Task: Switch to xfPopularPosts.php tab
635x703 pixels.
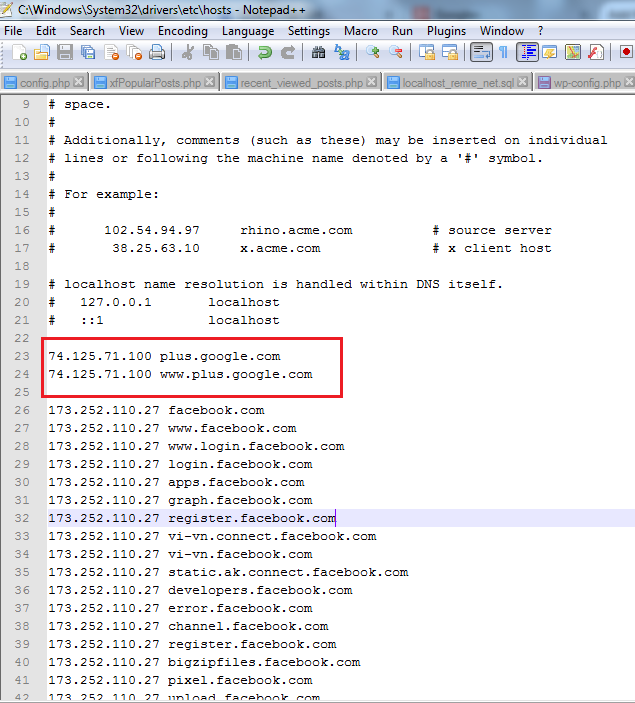Action: click(x=154, y=83)
